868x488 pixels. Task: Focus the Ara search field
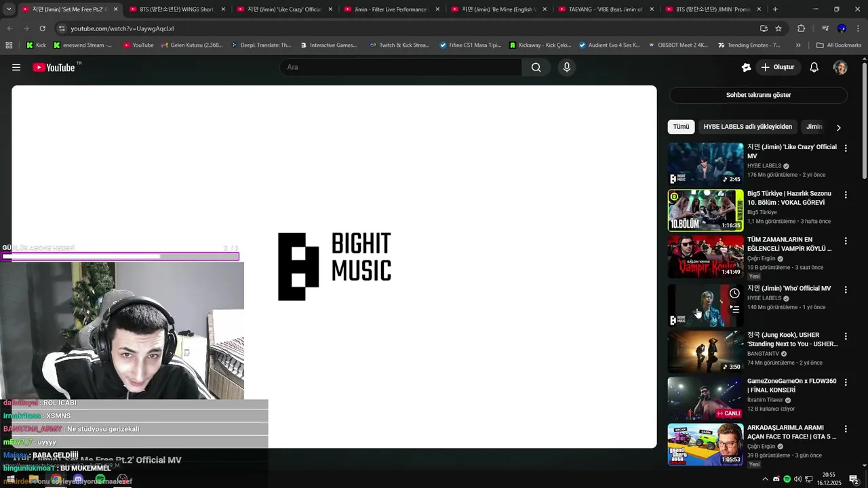tap(401, 67)
